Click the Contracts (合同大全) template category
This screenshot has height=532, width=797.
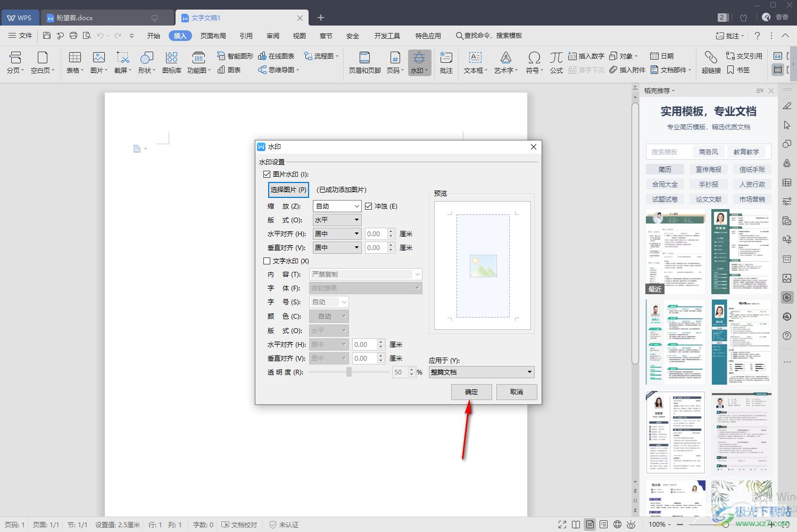[665, 184]
